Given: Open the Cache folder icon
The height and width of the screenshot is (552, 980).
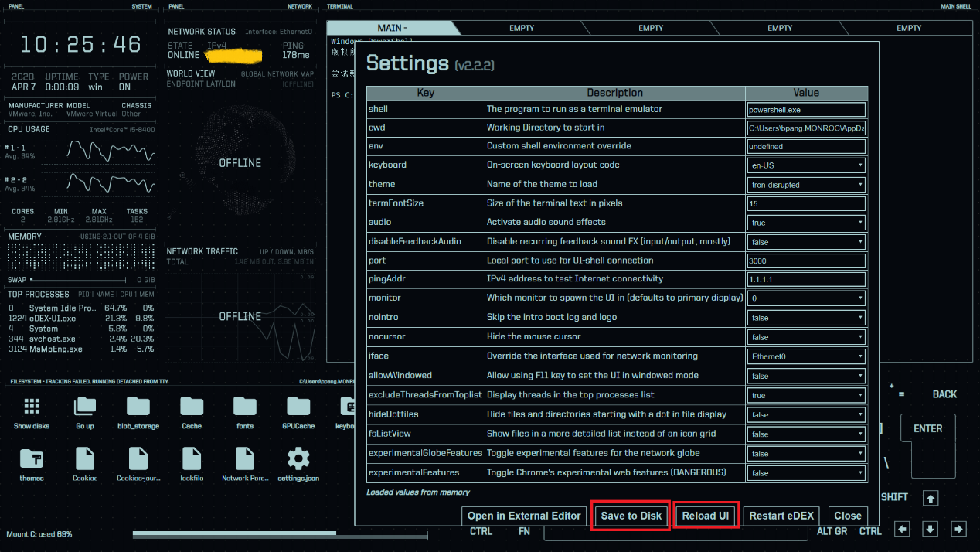Looking at the screenshot, I should click(192, 408).
